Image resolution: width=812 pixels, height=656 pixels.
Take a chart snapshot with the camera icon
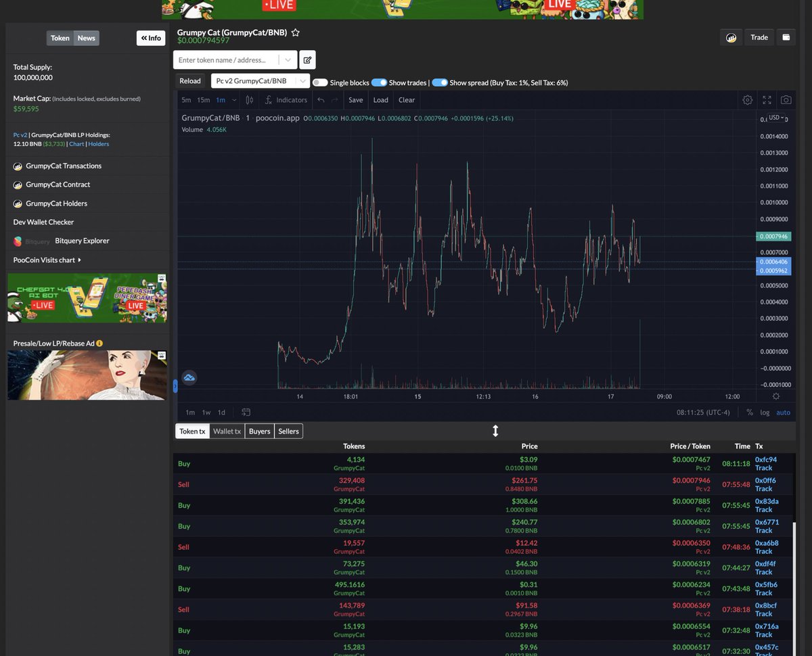click(x=786, y=99)
